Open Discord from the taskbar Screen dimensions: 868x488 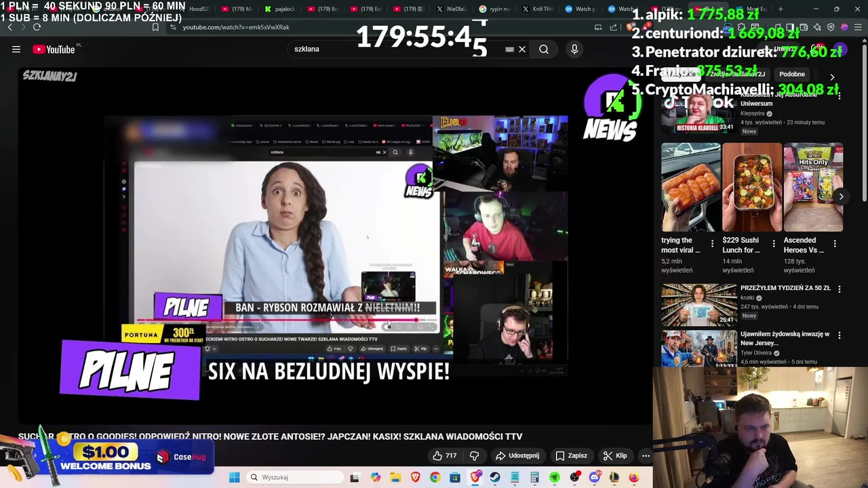(x=595, y=477)
